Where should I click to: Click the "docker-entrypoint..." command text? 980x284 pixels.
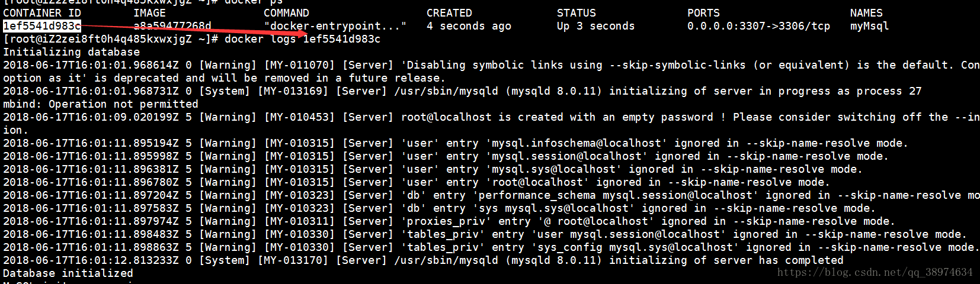click(x=335, y=26)
